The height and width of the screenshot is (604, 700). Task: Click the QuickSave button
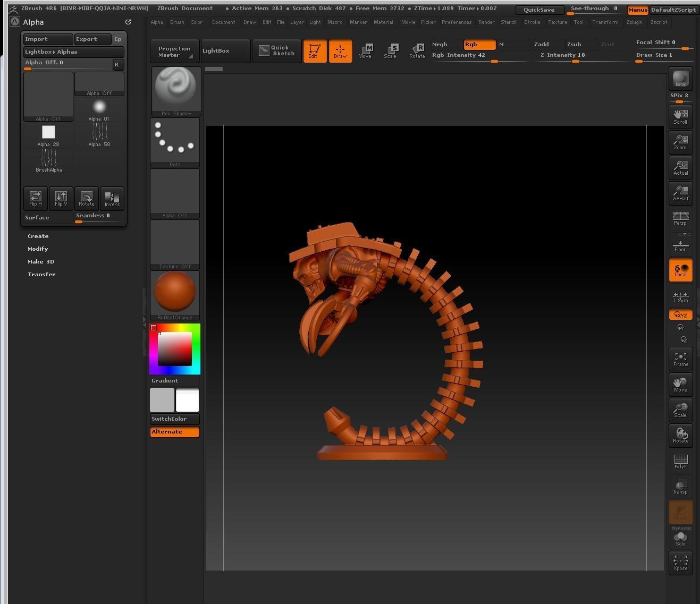[x=539, y=10]
